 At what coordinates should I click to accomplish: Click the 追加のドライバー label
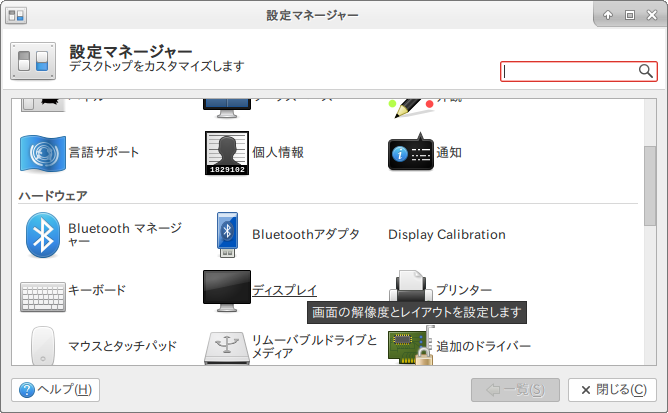pos(484,346)
